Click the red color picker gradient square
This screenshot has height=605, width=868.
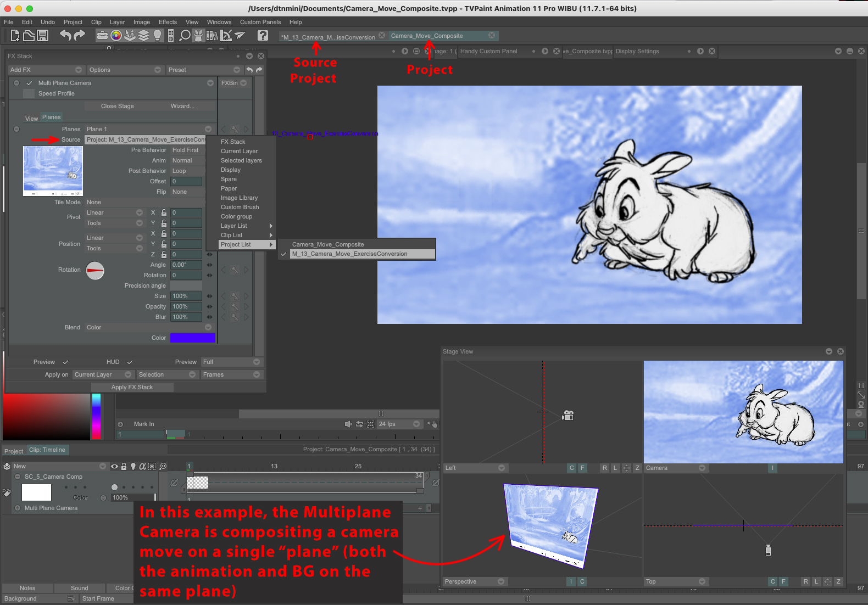[x=47, y=416]
